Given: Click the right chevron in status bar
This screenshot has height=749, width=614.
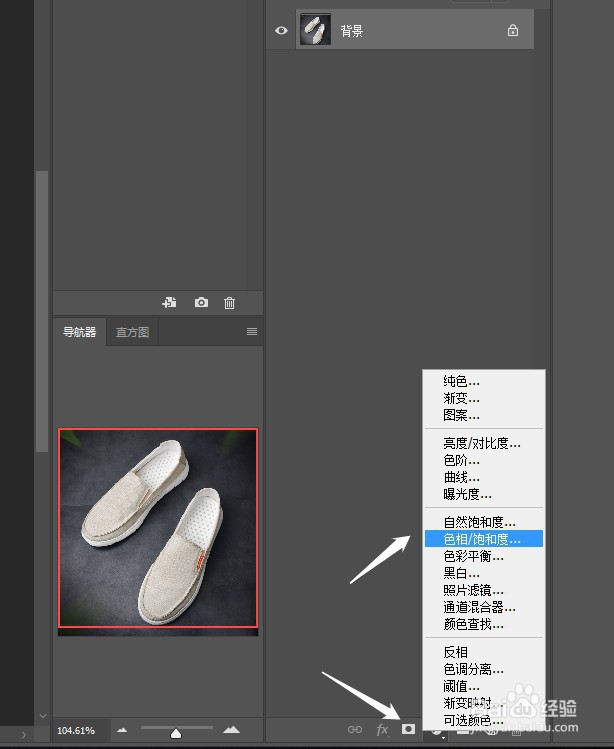Looking at the screenshot, I should [24, 735].
